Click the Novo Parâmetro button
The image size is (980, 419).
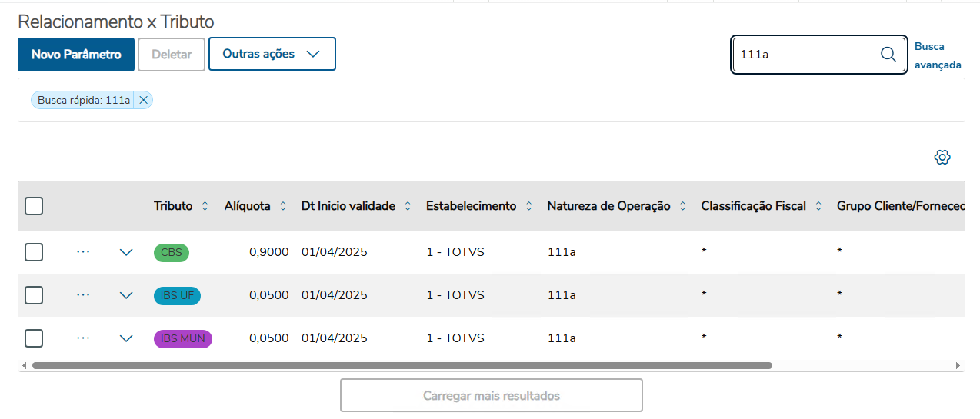(76, 55)
